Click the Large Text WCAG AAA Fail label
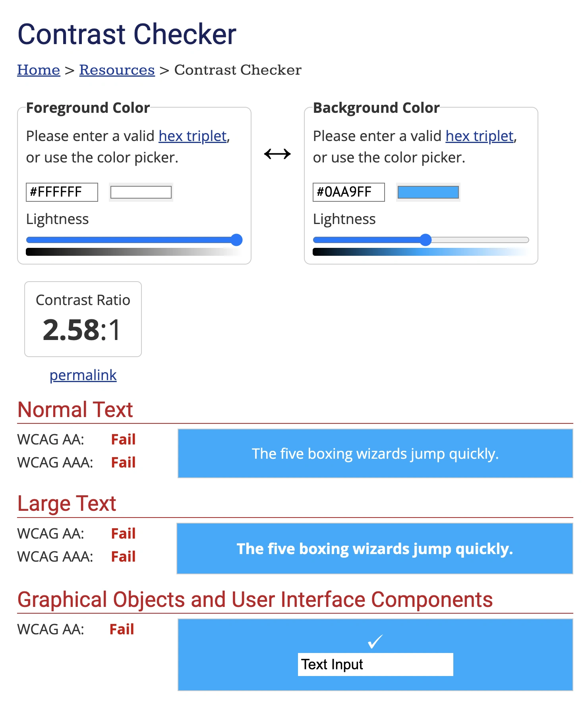The height and width of the screenshot is (707, 588). click(124, 556)
